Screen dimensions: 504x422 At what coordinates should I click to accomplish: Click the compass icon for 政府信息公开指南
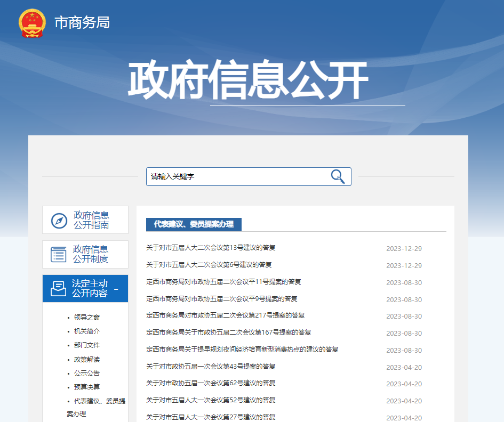59,220
